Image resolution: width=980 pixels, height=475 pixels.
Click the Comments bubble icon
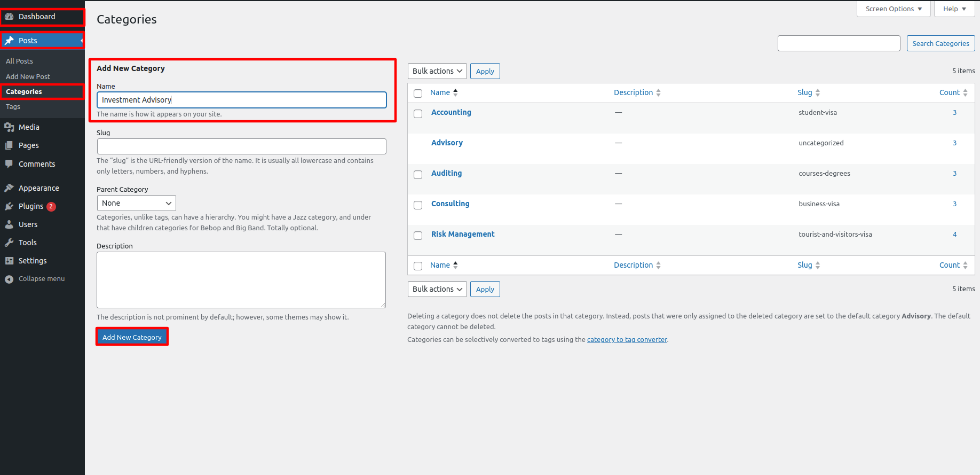tap(9, 164)
